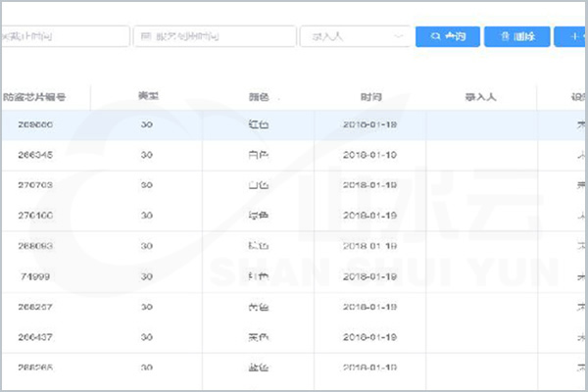The height and width of the screenshot is (392, 588).
Task: Open the 录入人 filter dropdown
Action: [356, 36]
